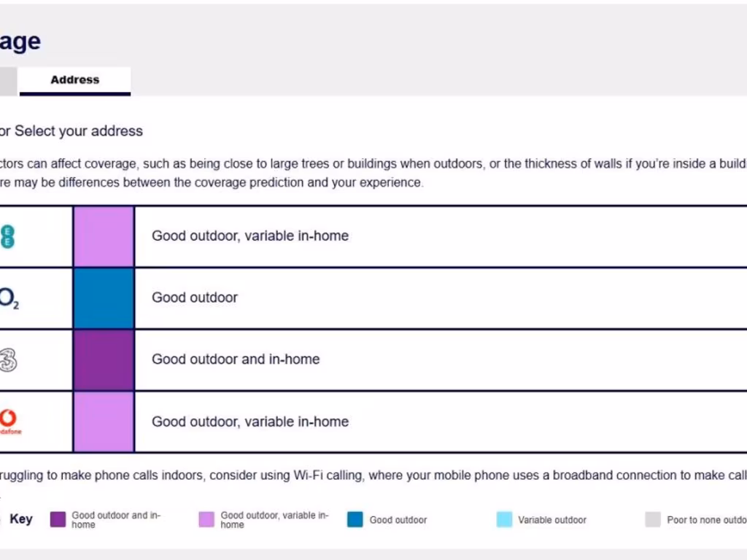Click the light blue Variable outdoor key swatch
This screenshot has width=747, height=560.
click(504, 520)
